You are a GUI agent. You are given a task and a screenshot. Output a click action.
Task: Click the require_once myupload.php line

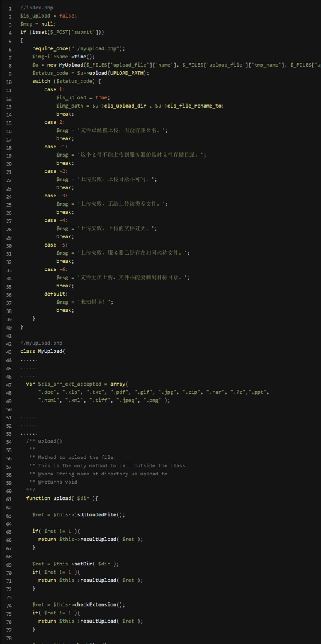pyautogui.click(x=79, y=48)
